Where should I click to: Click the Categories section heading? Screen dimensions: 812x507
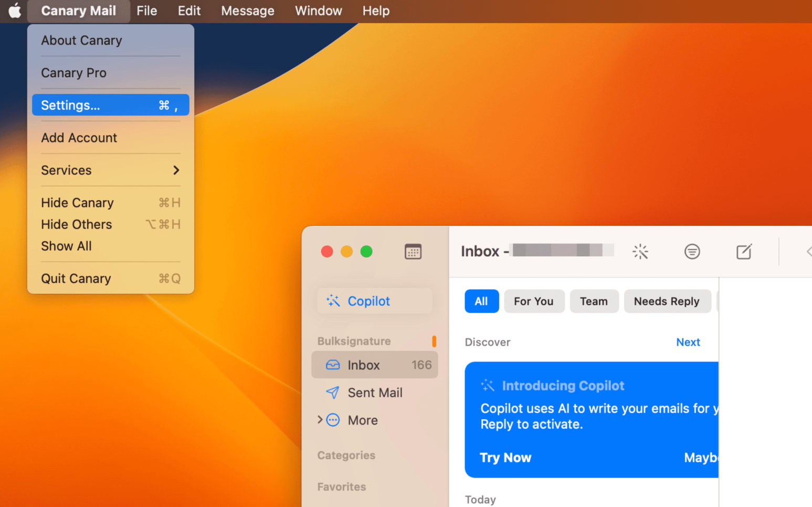(346, 456)
